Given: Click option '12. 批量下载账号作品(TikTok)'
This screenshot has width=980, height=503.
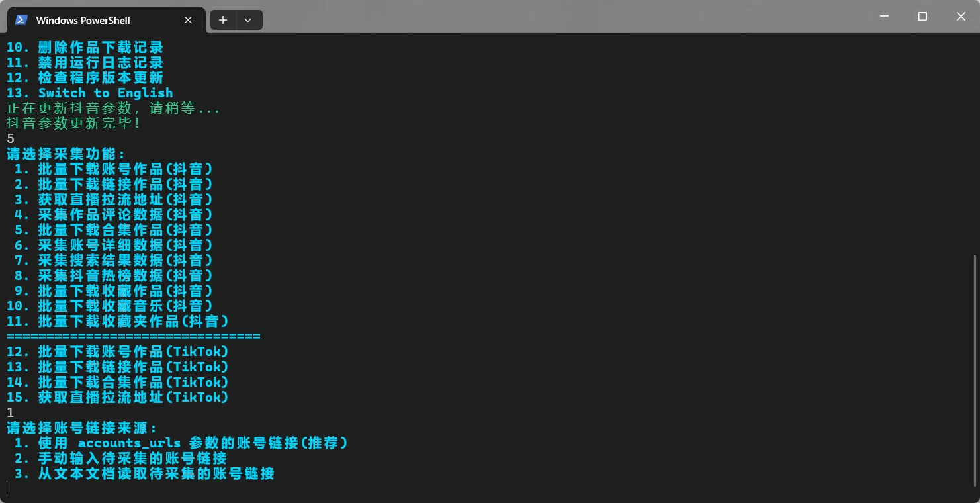Looking at the screenshot, I should click(x=117, y=352).
